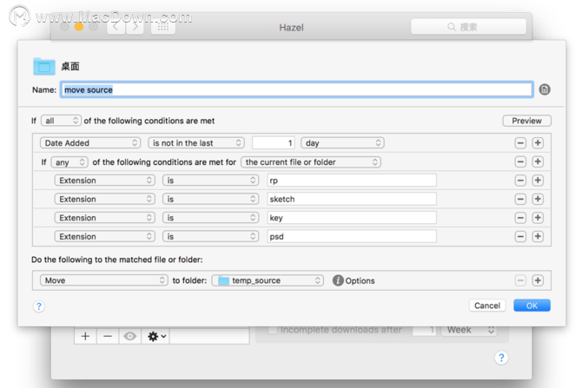Go forward in the Hazel window toolbar
Viewport: 588px width, 388px height.
coord(135,27)
